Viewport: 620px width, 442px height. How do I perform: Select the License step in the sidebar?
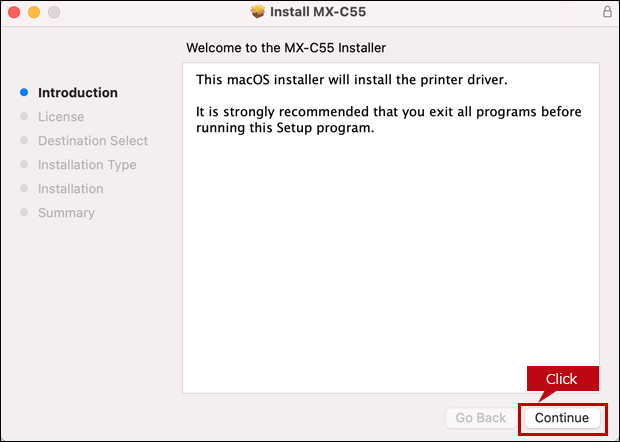[x=61, y=117]
